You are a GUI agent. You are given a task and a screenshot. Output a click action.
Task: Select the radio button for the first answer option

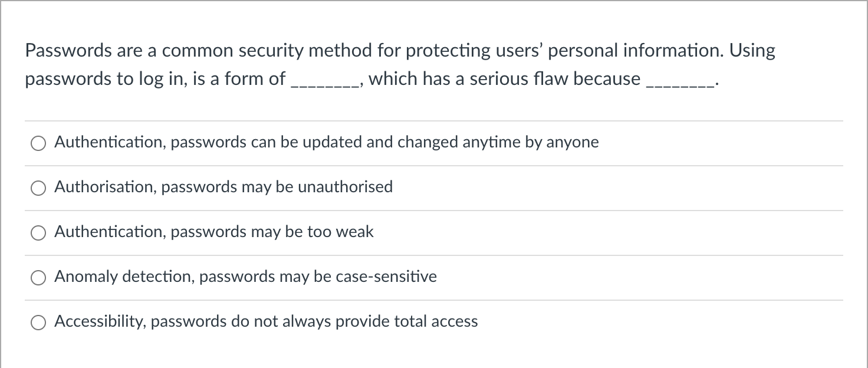[x=38, y=143]
